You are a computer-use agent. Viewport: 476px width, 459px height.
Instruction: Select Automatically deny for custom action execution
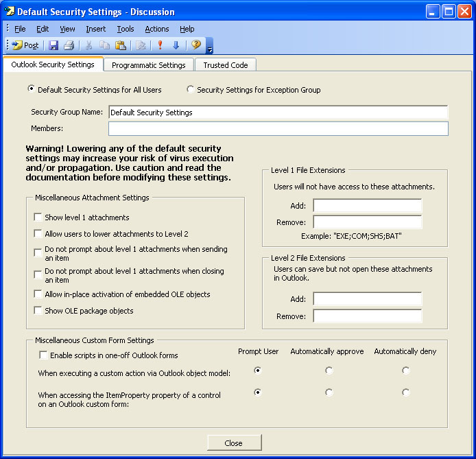click(x=405, y=370)
